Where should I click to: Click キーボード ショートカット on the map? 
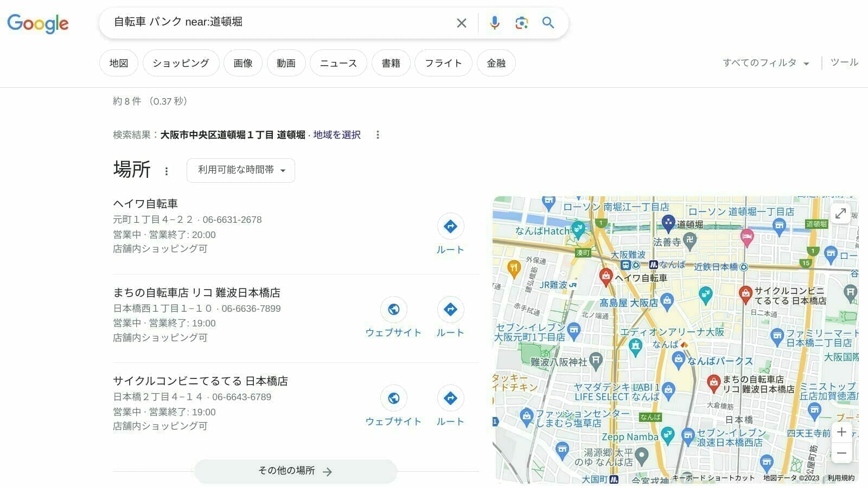[x=713, y=478]
